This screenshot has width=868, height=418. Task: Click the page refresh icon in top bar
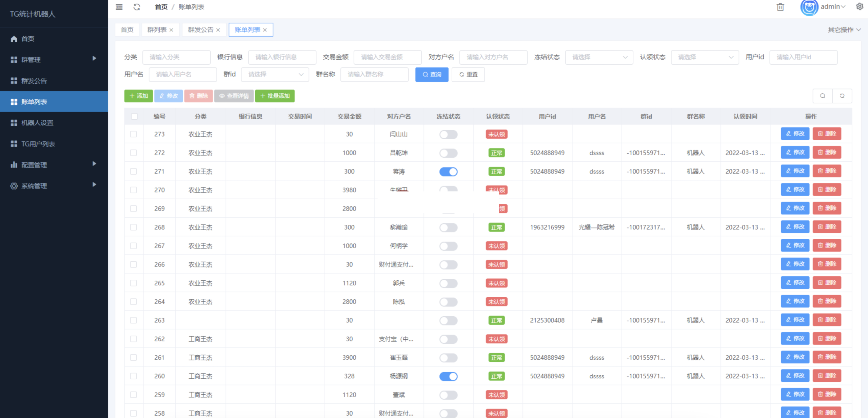tap(137, 7)
